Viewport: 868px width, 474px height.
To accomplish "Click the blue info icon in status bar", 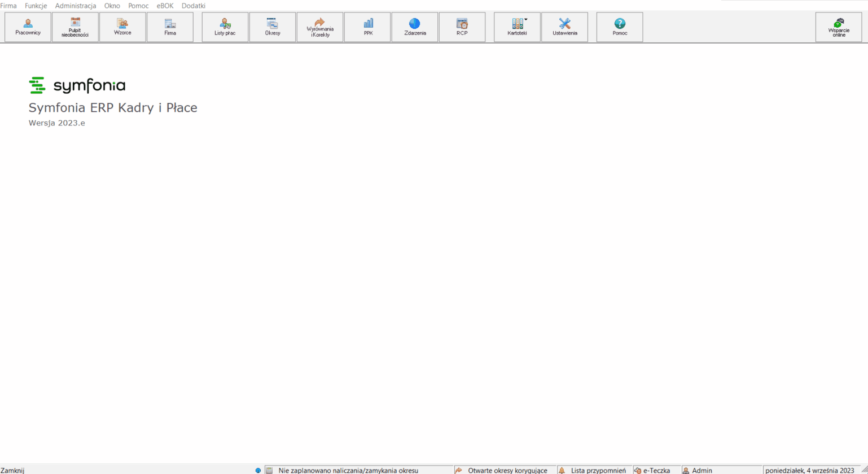I will click(258, 470).
